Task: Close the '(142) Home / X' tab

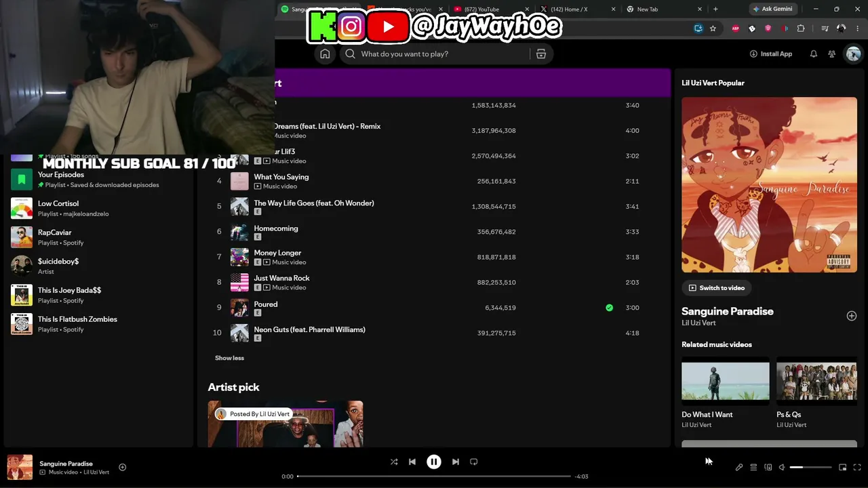Action: click(614, 9)
